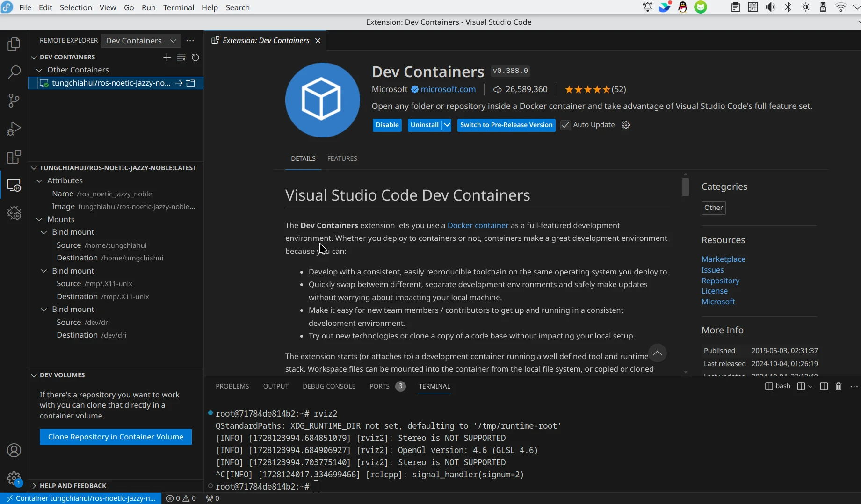The width and height of the screenshot is (861, 504).
Task: Open the microsoft.com publisher link
Action: click(x=448, y=89)
